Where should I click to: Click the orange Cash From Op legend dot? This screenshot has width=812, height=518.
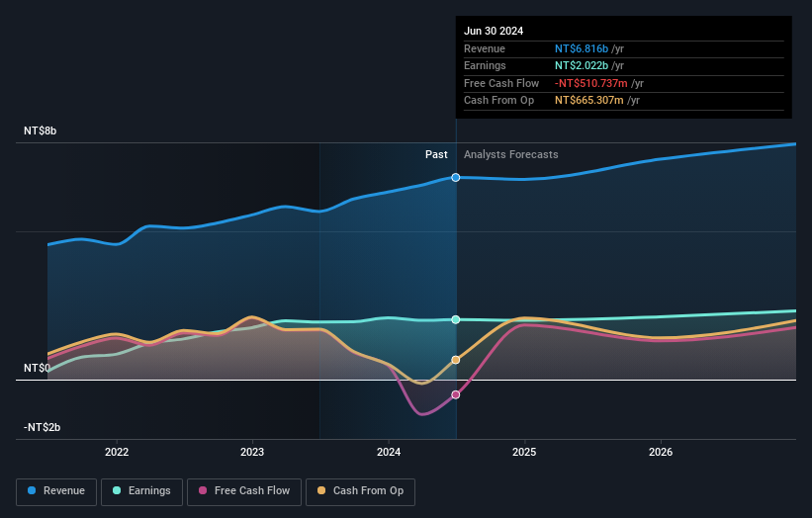tap(321, 490)
